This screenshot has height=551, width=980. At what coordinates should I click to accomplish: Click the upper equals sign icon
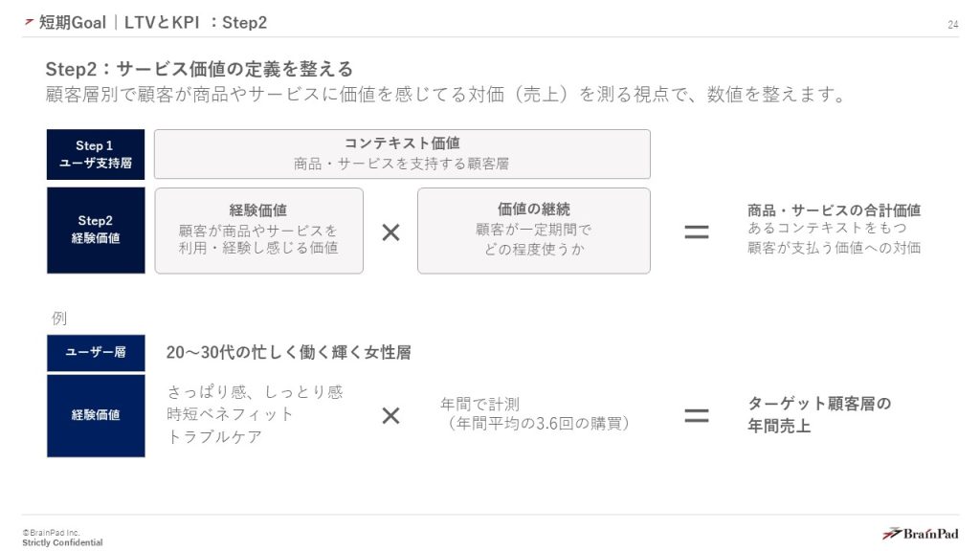pyautogui.click(x=696, y=231)
